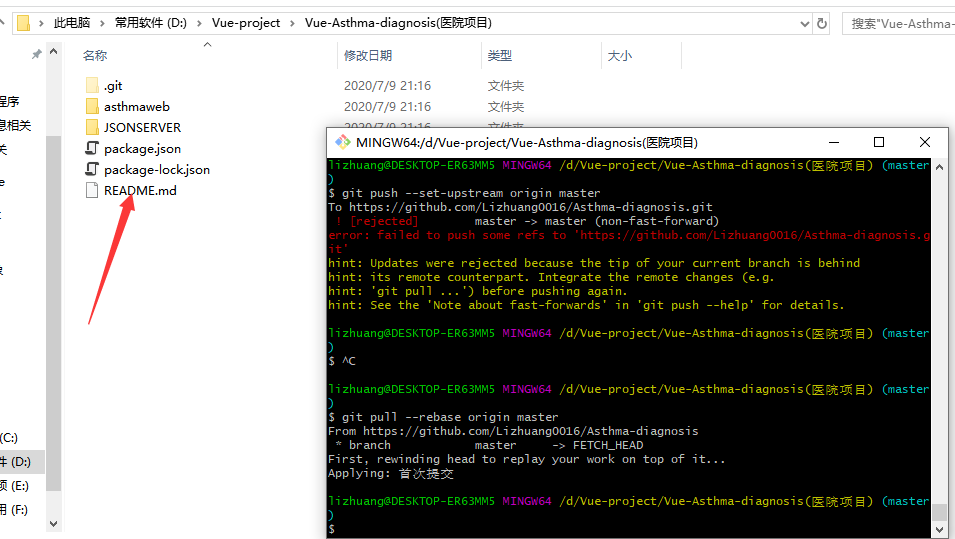Expand chevron before 此电脑 breadcrumb
This screenshot has height=539, width=955.
pos(41,23)
